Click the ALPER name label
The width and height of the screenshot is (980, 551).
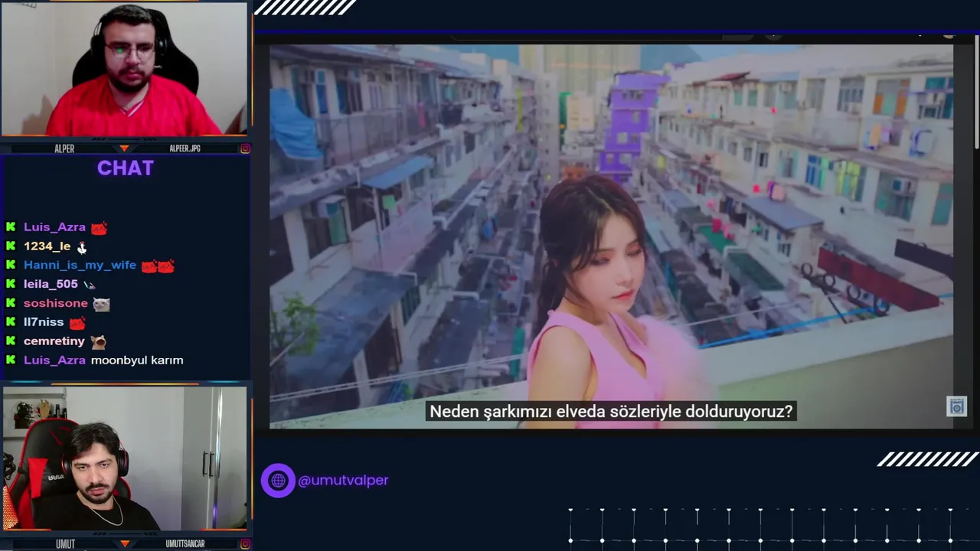64,148
